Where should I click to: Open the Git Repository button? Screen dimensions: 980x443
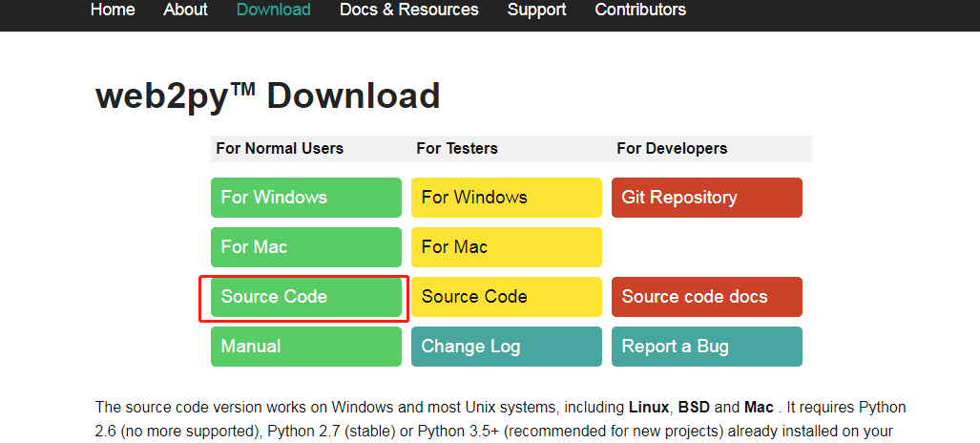(707, 198)
